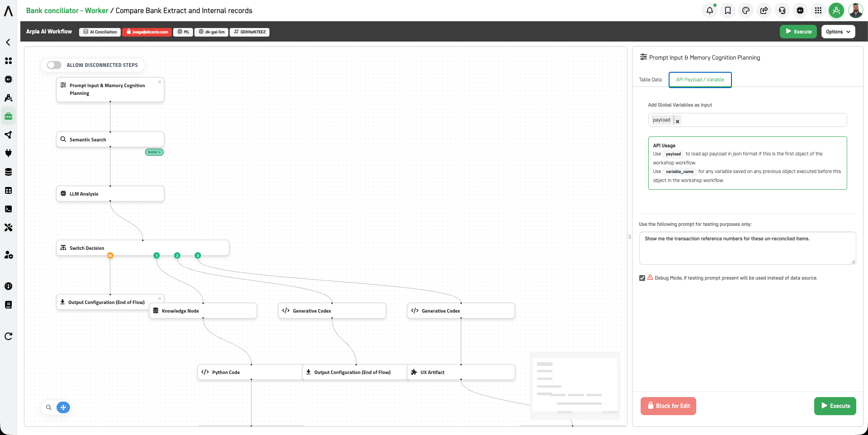Screen dimensions: 868x435
Task: Click Execute at the panel bottom
Action: (835, 406)
